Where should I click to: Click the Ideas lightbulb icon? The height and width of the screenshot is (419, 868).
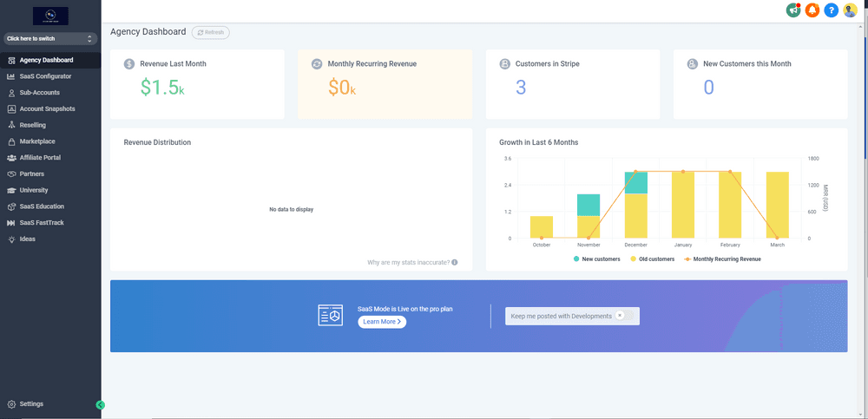[x=11, y=239]
